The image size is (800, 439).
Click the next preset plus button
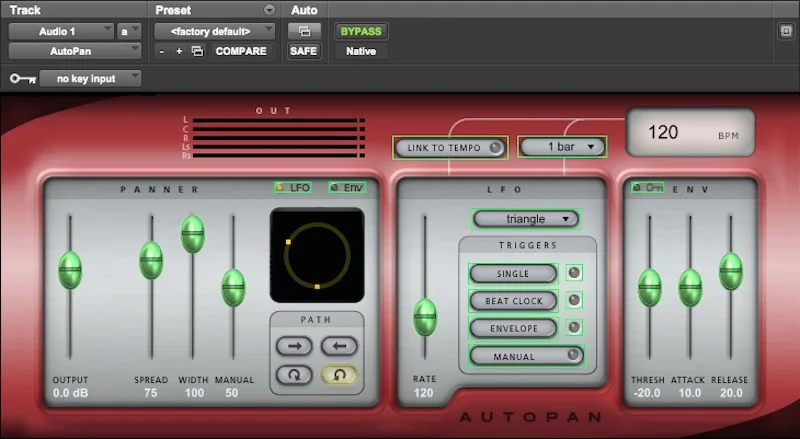tap(179, 51)
